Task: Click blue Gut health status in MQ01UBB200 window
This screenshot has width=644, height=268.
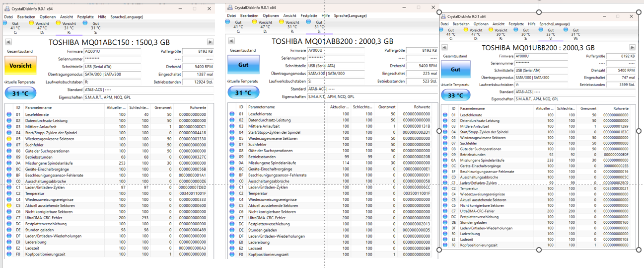Action: pos(456,69)
